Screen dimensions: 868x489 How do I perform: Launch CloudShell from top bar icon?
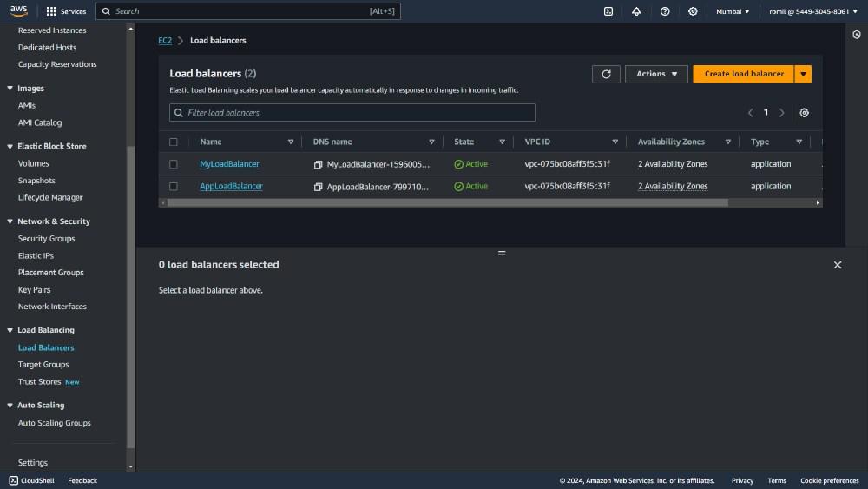608,11
